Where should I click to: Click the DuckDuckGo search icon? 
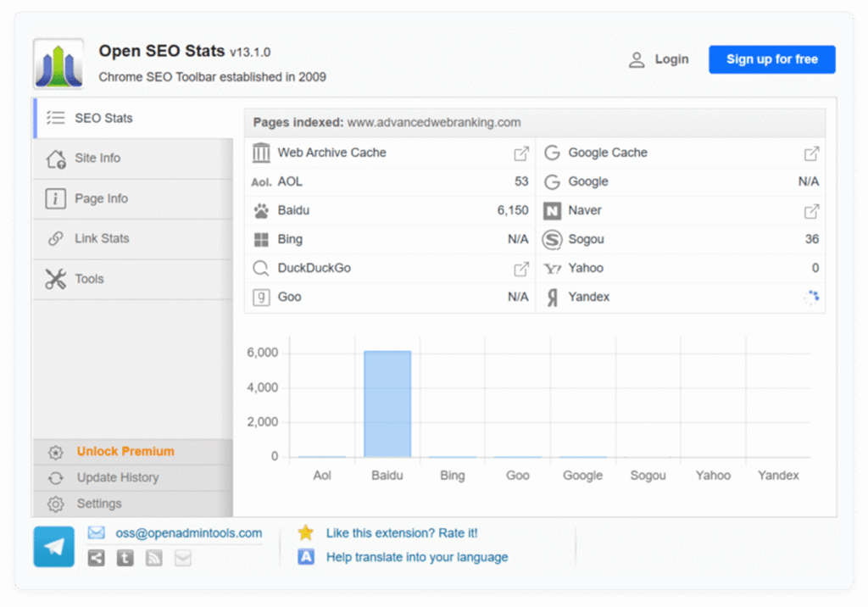(x=261, y=268)
